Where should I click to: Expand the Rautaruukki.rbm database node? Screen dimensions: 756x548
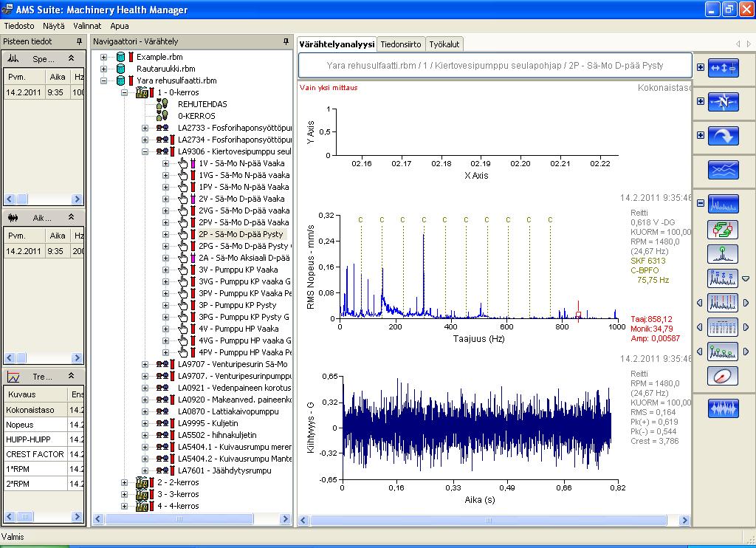click(x=103, y=69)
